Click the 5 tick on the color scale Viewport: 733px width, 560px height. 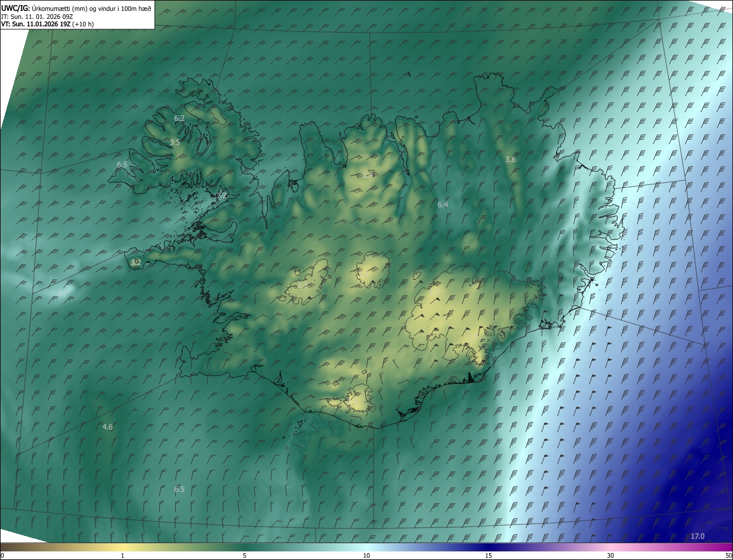(245, 555)
